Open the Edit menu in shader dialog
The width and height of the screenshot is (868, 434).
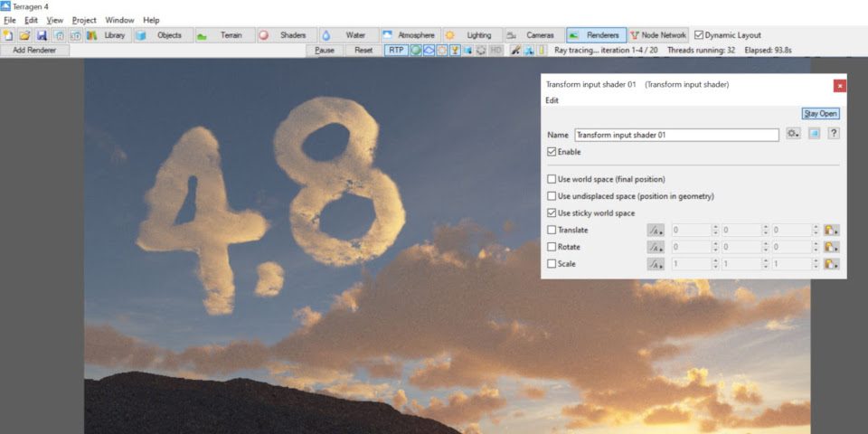point(552,100)
